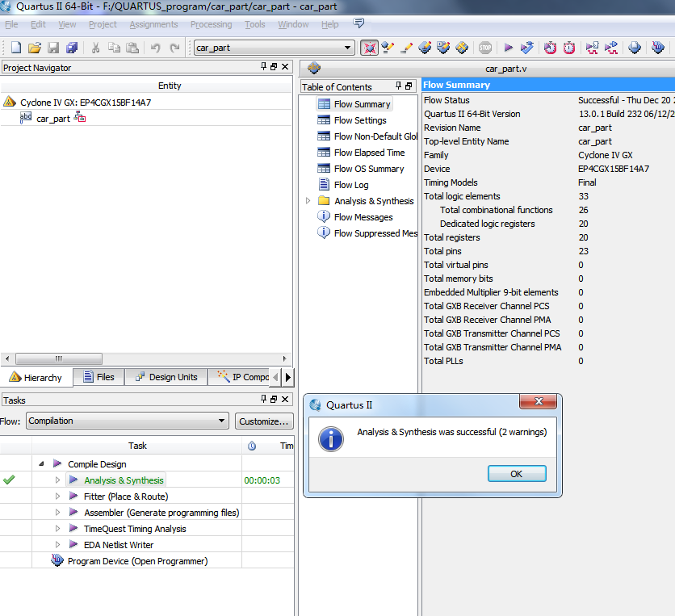Switch to the Design Units tab
The image size is (675, 616).
[x=166, y=377]
